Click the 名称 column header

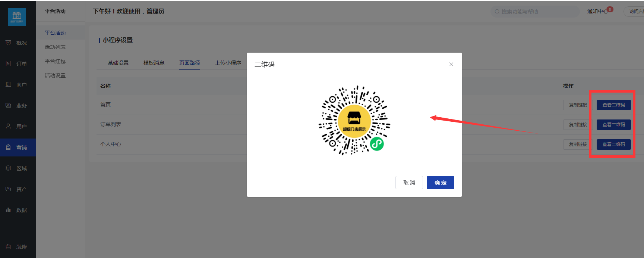[x=105, y=86]
